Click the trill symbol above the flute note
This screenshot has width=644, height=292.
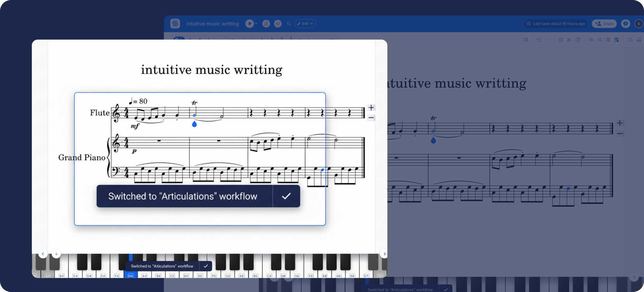pyautogui.click(x=194, y=103)
